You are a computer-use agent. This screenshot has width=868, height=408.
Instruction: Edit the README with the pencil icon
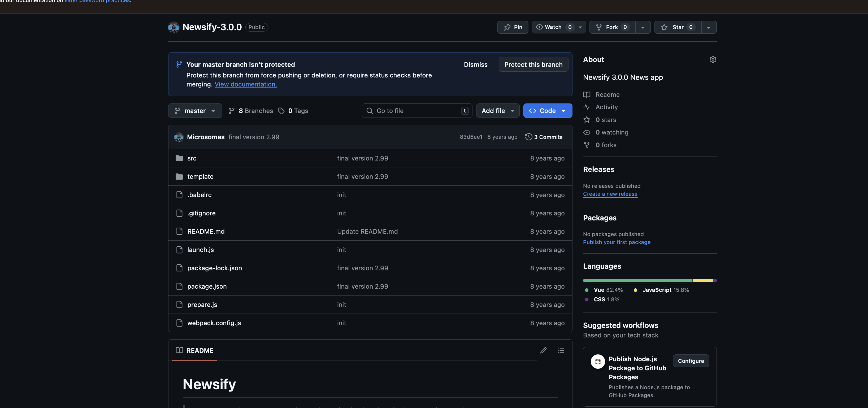[543, 350]
